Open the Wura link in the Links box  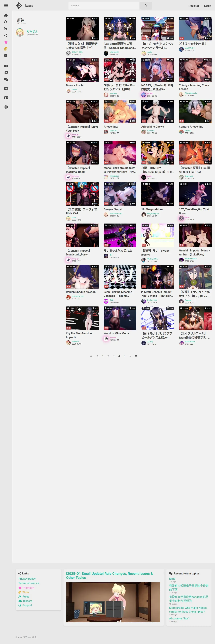pyautogui.click(x=25, y=592)
